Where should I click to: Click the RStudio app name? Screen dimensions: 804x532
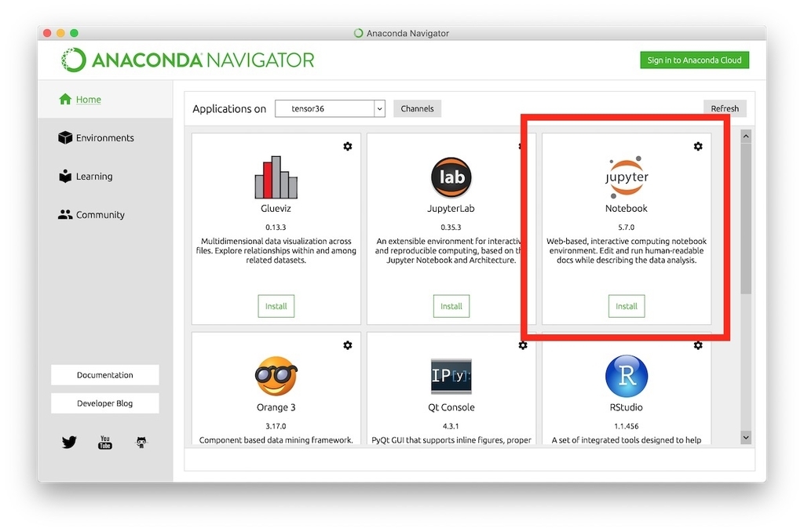click(626, 407)
